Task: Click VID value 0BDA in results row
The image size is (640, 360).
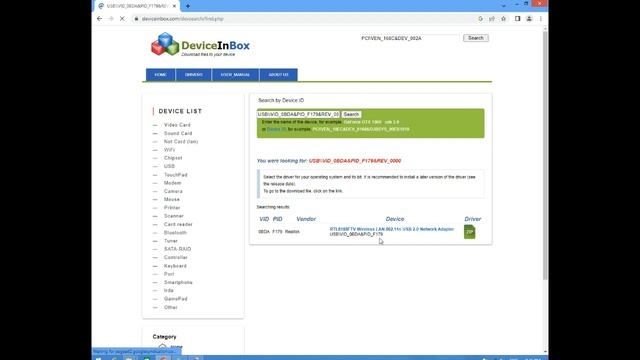Action: (x=264, y=232)
